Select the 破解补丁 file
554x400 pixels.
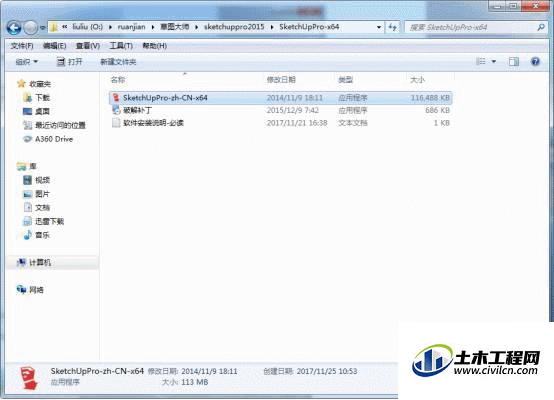click(138, 110)
